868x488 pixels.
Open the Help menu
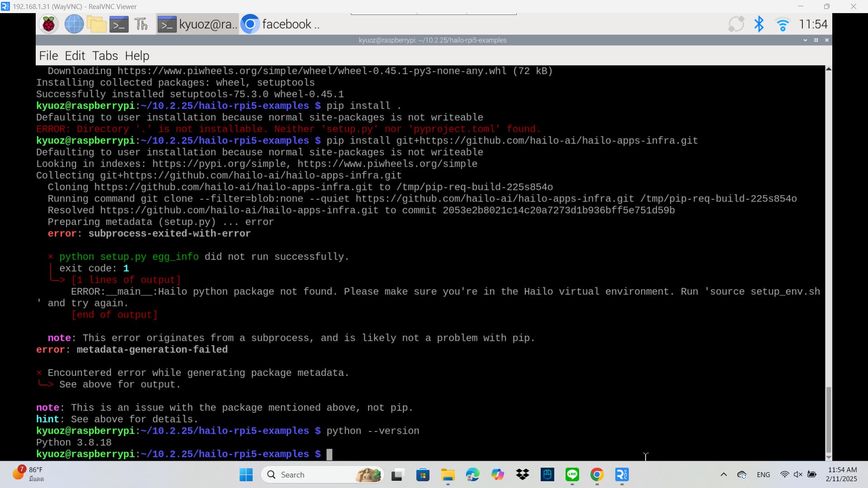pyautogui.click(x=137, y=56)
